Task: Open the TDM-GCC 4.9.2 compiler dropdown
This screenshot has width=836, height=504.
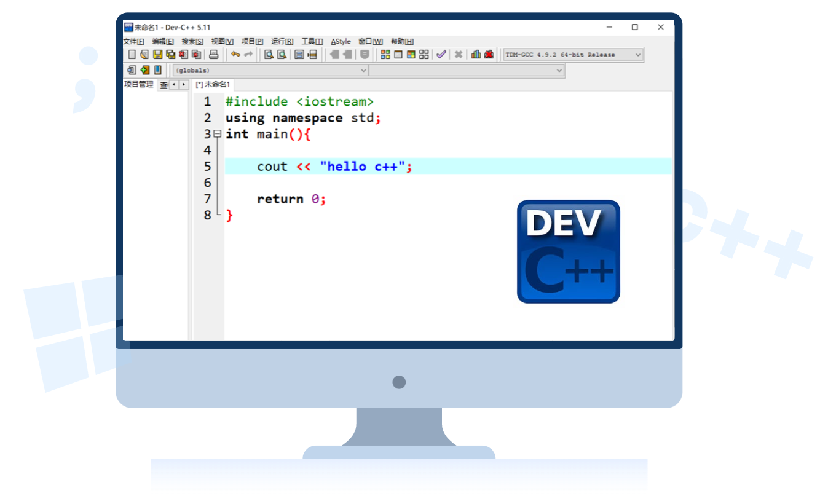Action: [573, 55]
